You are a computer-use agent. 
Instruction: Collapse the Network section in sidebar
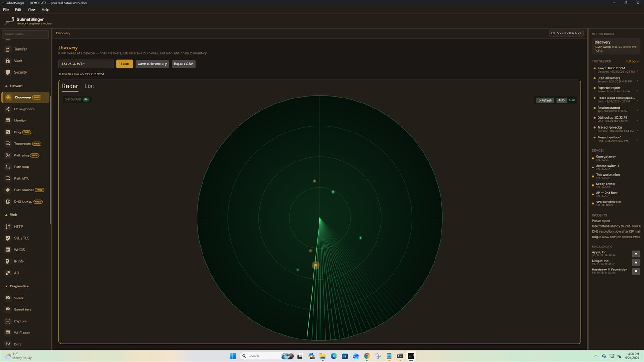(14, 86)
